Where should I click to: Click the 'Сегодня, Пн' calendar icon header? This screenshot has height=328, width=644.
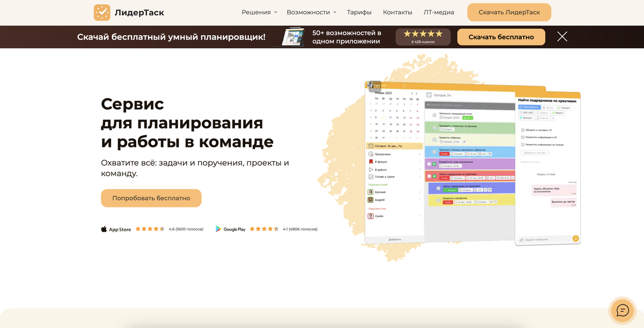point(429,95)
